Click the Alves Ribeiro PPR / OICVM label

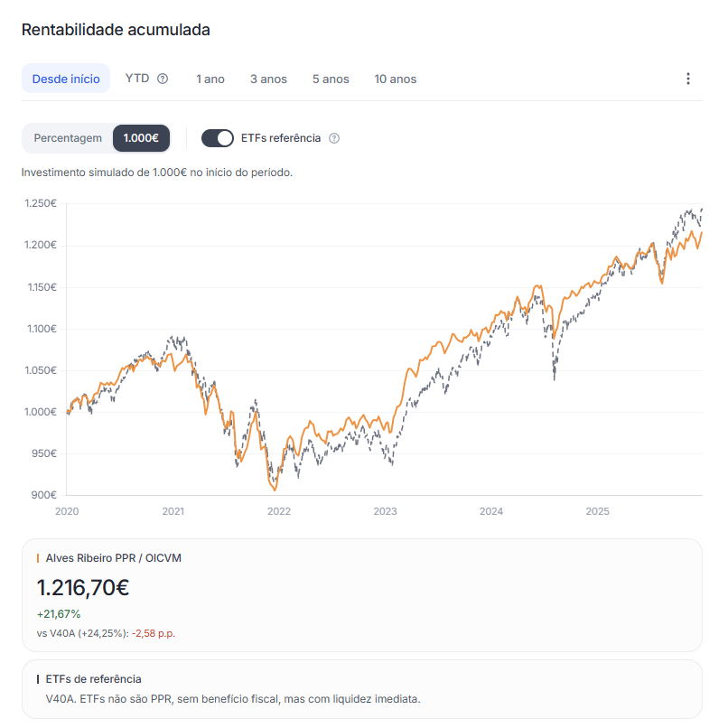113,558
